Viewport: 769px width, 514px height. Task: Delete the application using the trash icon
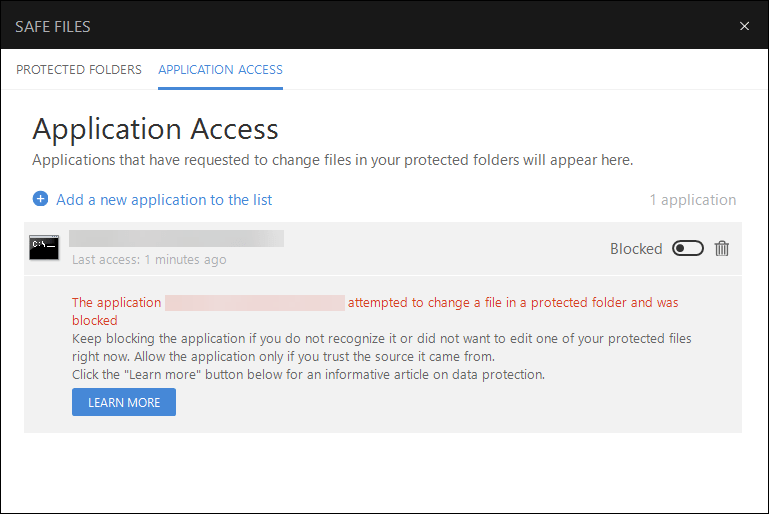tap(722, 248)
